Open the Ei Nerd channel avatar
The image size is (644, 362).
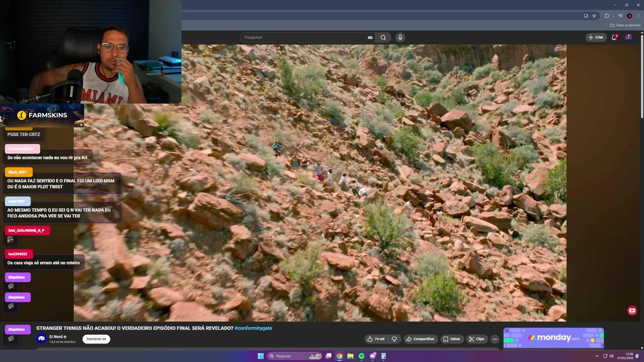(42, 339)
